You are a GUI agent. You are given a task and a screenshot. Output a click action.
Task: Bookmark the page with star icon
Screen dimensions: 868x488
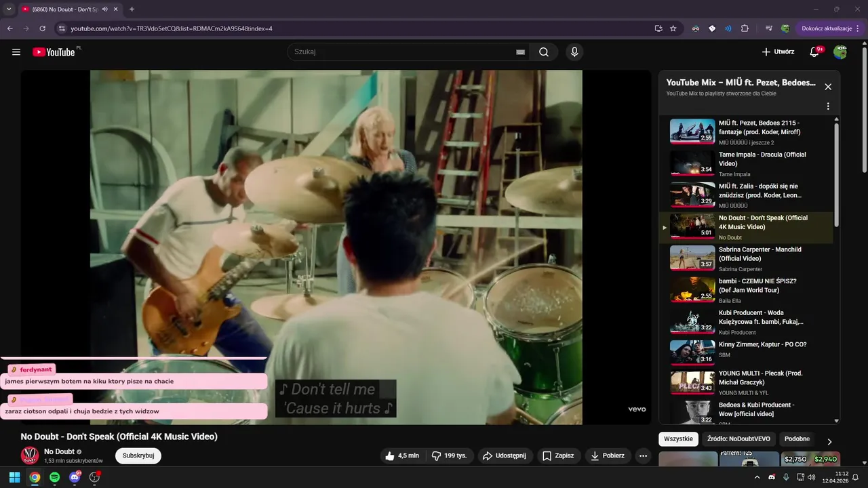click(x=673, y=28)
